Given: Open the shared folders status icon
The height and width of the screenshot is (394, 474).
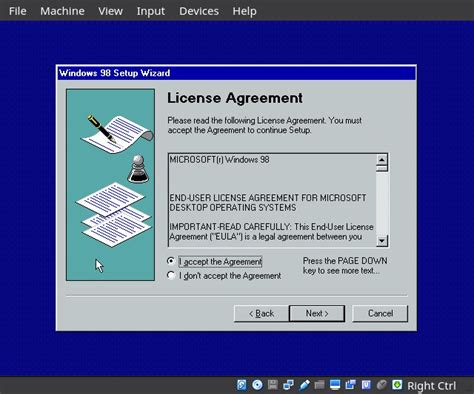Looking at the screenshot, I should (x=319, y=385).
